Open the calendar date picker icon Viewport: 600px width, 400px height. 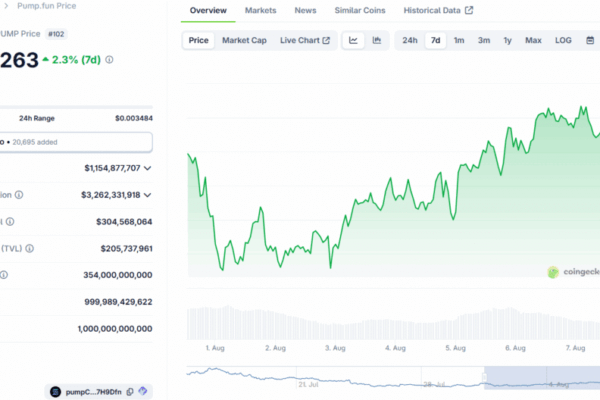point(590,40)
